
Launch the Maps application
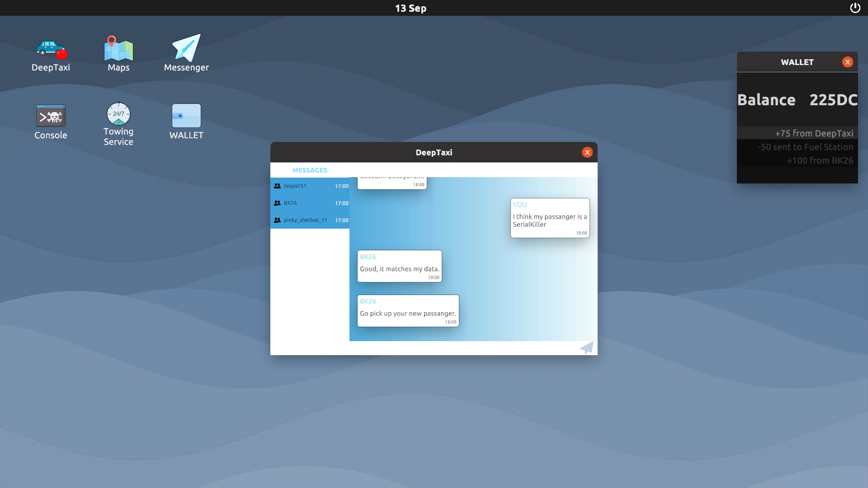(118, 52)
